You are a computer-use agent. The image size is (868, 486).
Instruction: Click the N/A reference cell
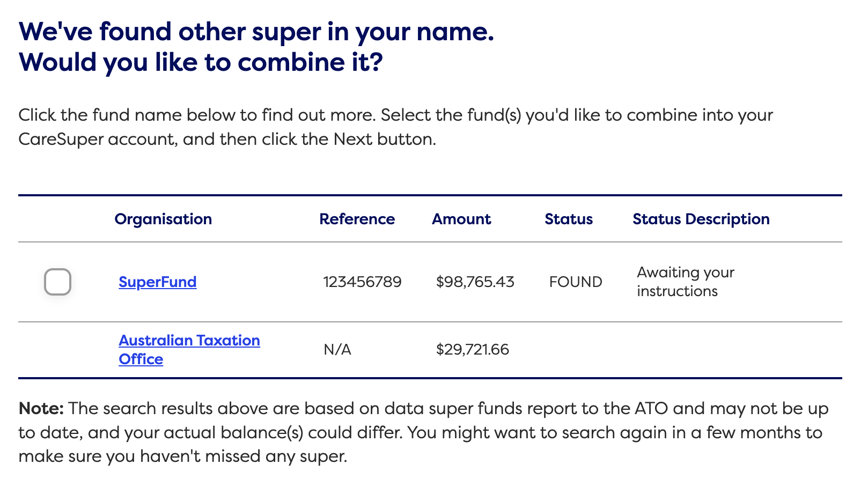[337, 350]
